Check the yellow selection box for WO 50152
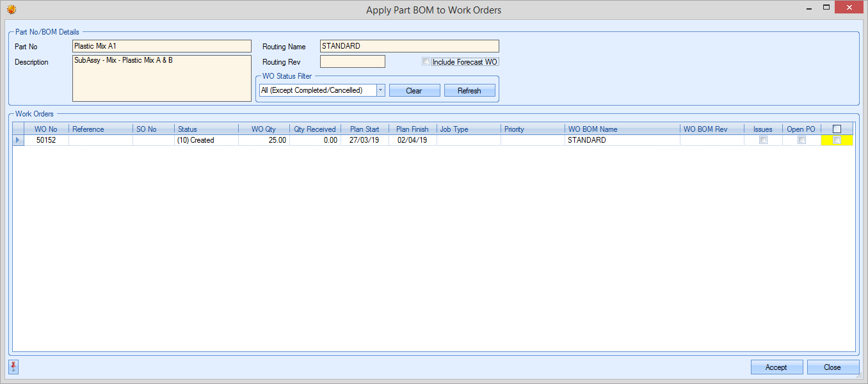868x384 pixels. pyautogui.click(x=837, y=140)
